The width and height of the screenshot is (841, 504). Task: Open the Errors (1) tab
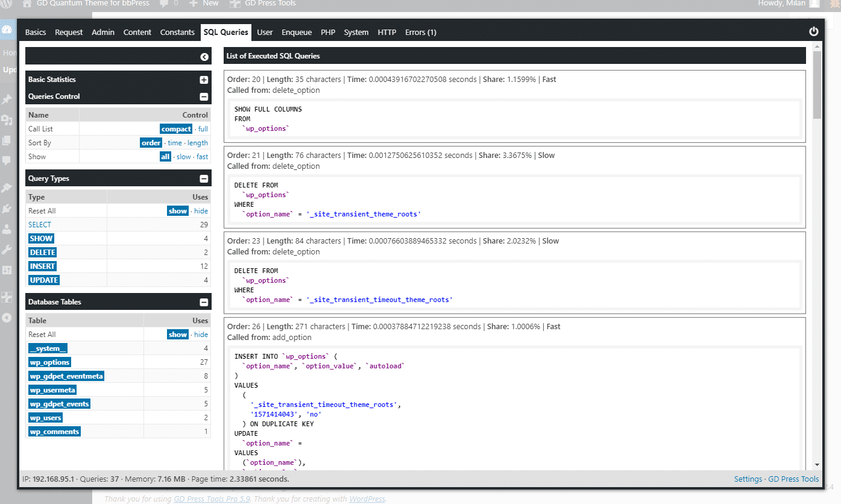[x=421, y=32]
